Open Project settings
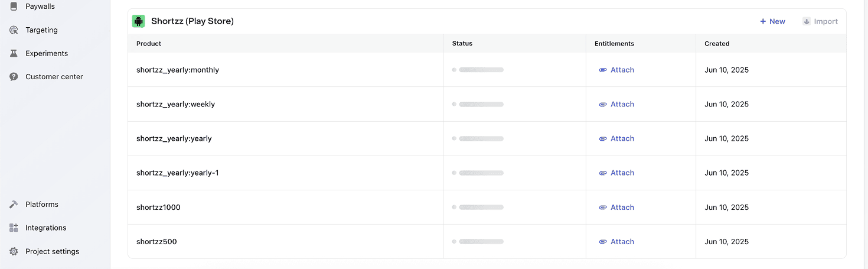 click(x=52, y=252)
